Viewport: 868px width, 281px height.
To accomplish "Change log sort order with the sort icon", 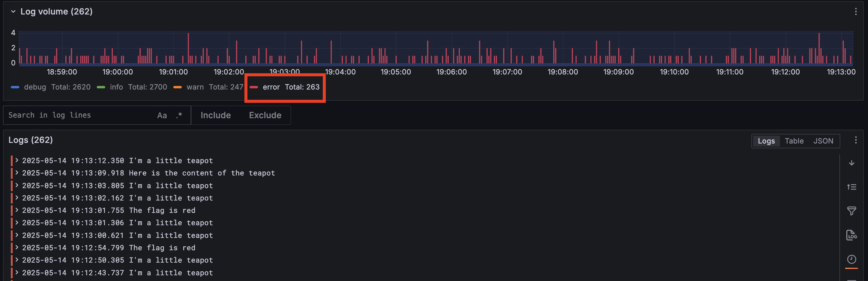I will [852, 187].
